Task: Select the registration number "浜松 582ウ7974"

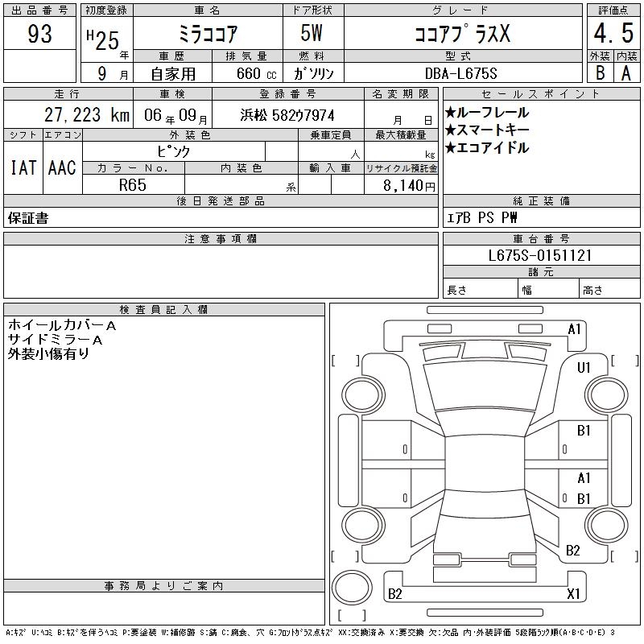Action: pyautogui.click(x=287, y=115)
